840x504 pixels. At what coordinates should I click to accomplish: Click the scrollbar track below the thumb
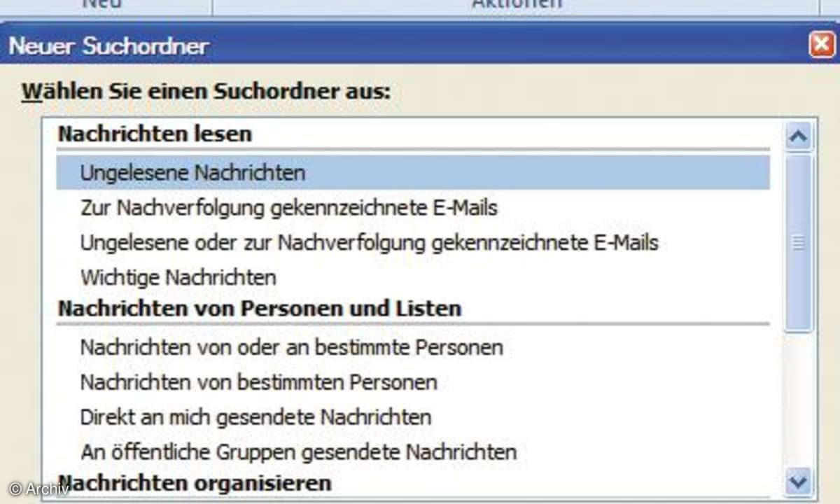point(799,399)
